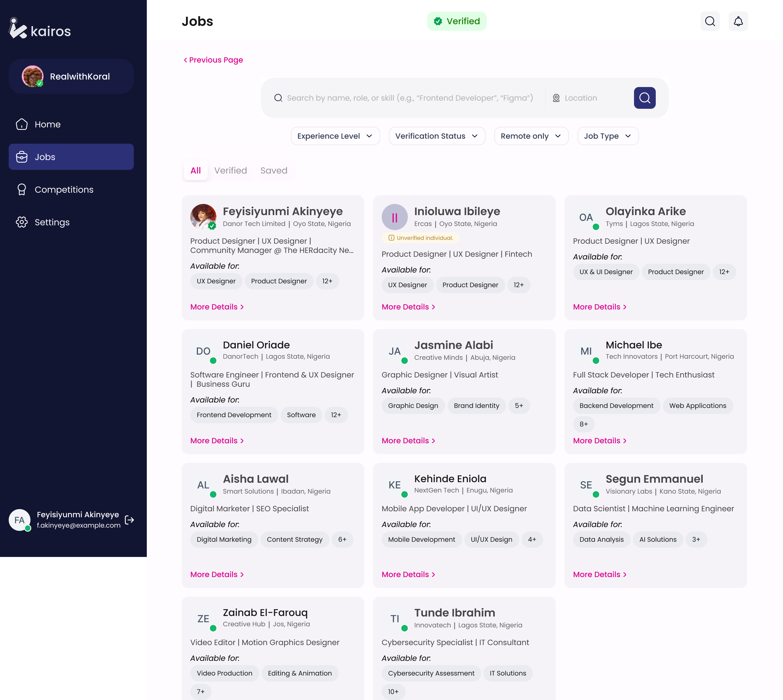
Task: Select the All filter tab
Action: point(195,171)
